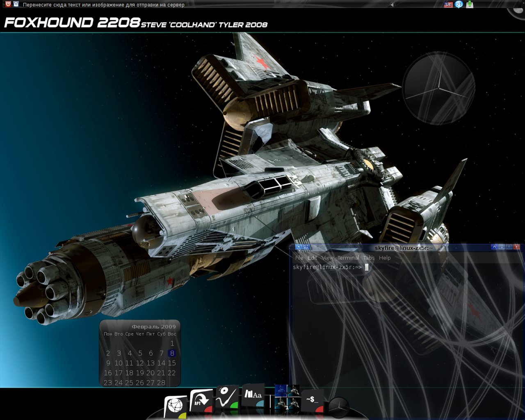Shade the terminal window with up-arrow button
Screen dimensions: 525x420
[x=494, y=247]
